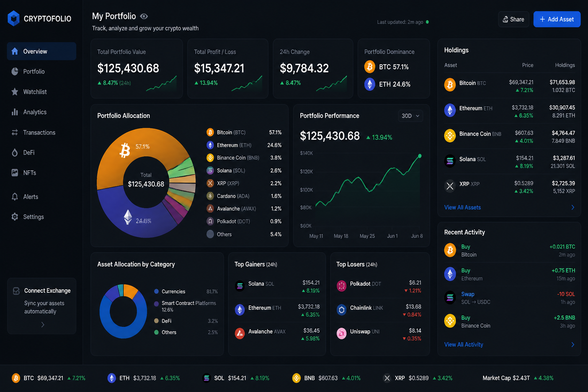Screen dimensions: 588x392
Task: Click View All Activity link
Action: click(x=463, y=345)
